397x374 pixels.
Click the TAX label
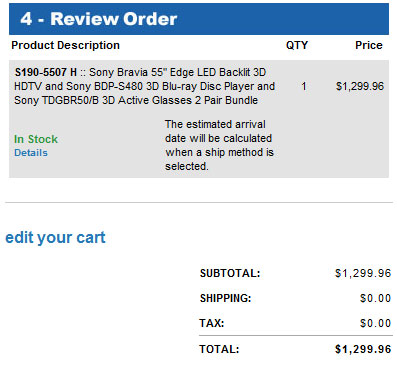coord(212,323)
